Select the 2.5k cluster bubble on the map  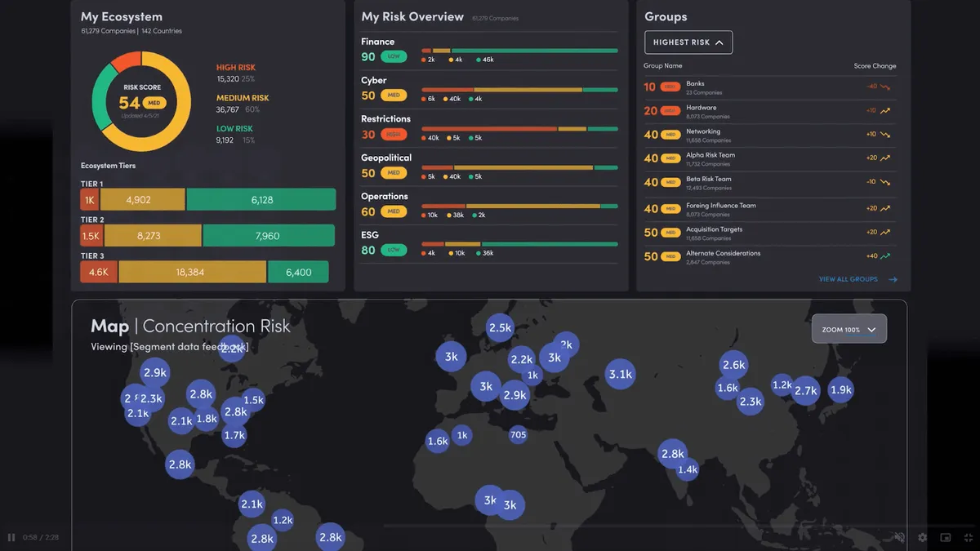tap(500, 328)
